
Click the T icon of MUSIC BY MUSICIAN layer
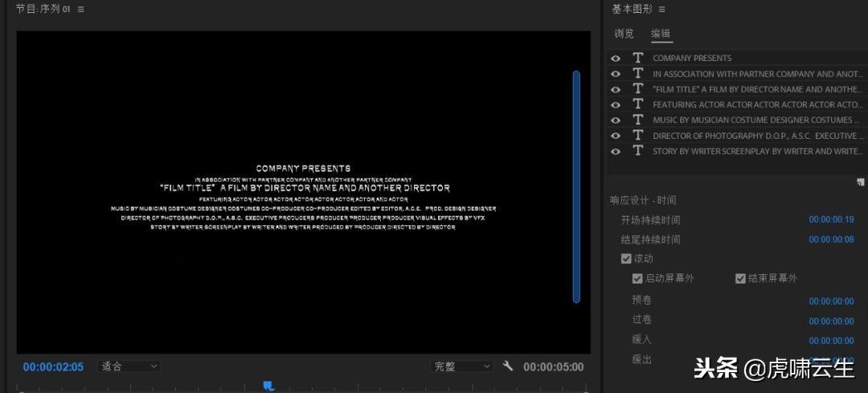[638, 120]
